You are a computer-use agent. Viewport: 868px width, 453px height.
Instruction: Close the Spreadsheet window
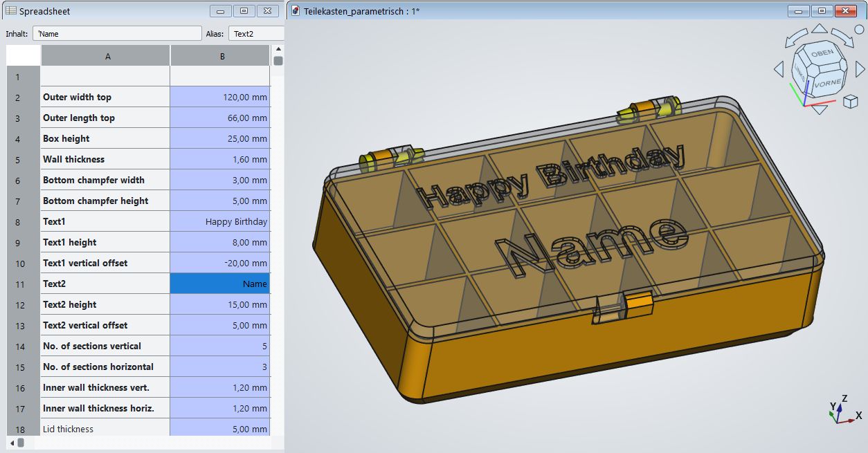pos(267,11)
